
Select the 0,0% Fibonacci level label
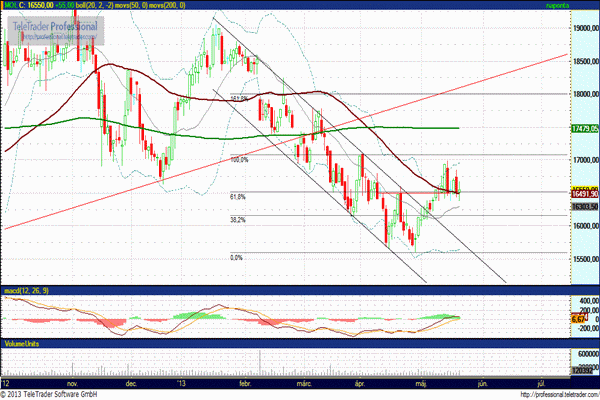(x=236, y=258)
